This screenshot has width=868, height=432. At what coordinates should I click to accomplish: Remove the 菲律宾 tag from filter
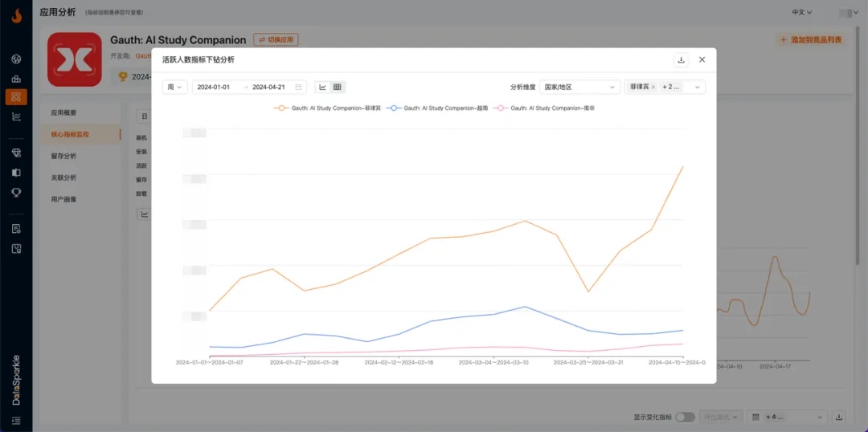[653, 87]
